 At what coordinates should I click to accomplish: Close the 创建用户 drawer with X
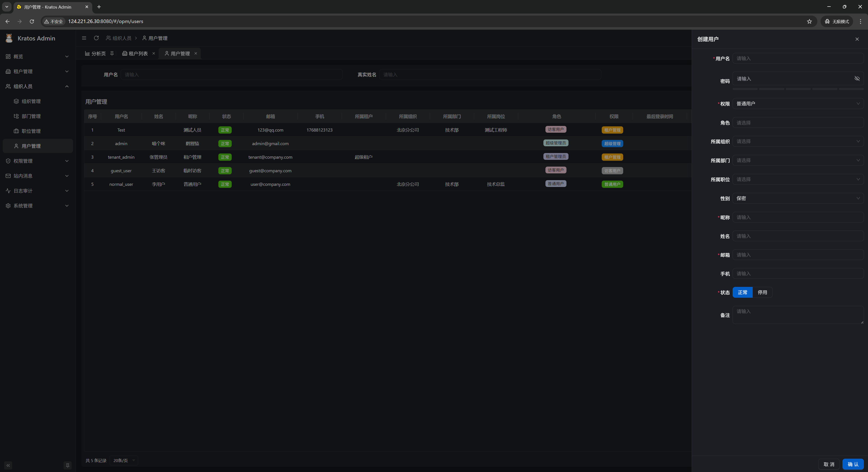click(x=857, y=39)
